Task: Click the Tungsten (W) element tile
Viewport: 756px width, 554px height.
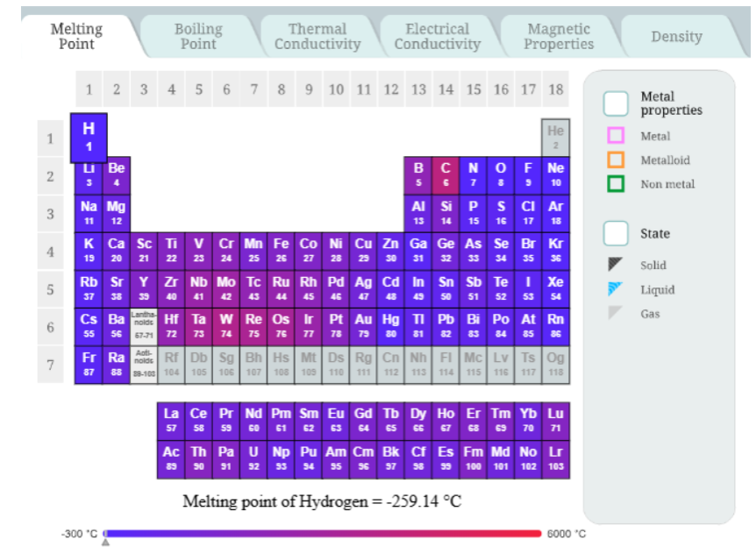Action: coord(226,326)
